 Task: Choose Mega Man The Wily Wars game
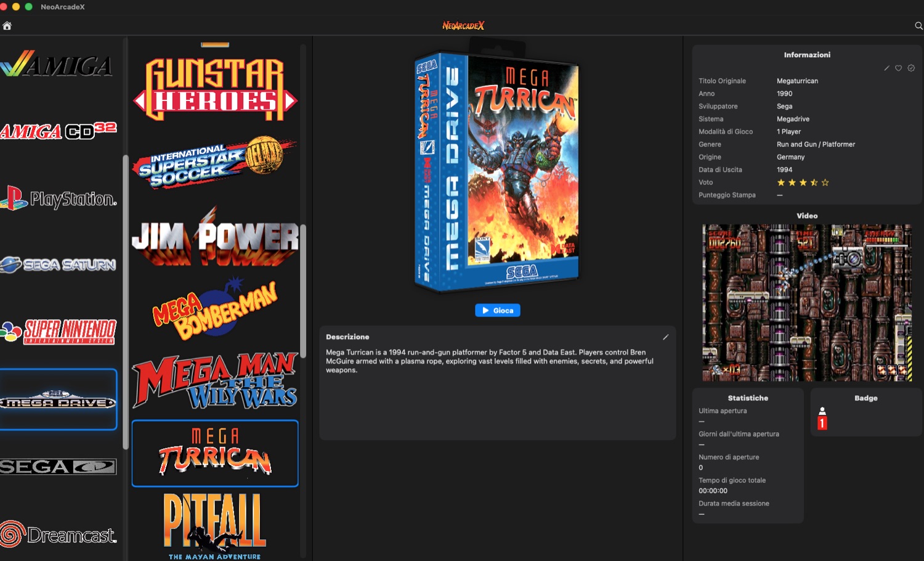click(x=215, y=380)
